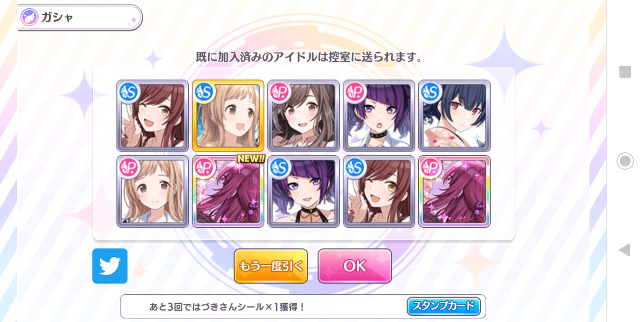This screenshot has width=644, height=322.
Task: Select top-left winking brown-haired idol card
Action: point(153,116)
